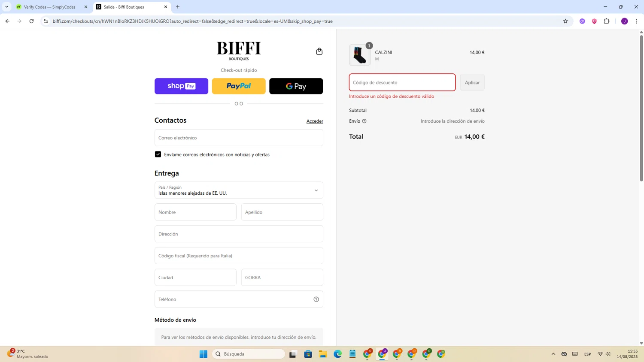
Task: Open the Chrome profile avatar J
Action: tap(624, 21)
